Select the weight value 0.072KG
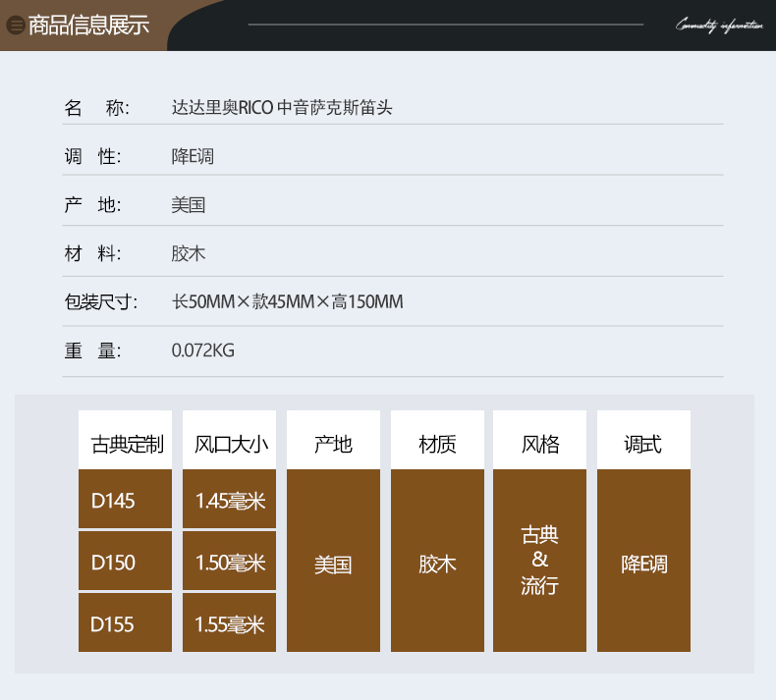776x700 pixels. click(x=203, y=350)
